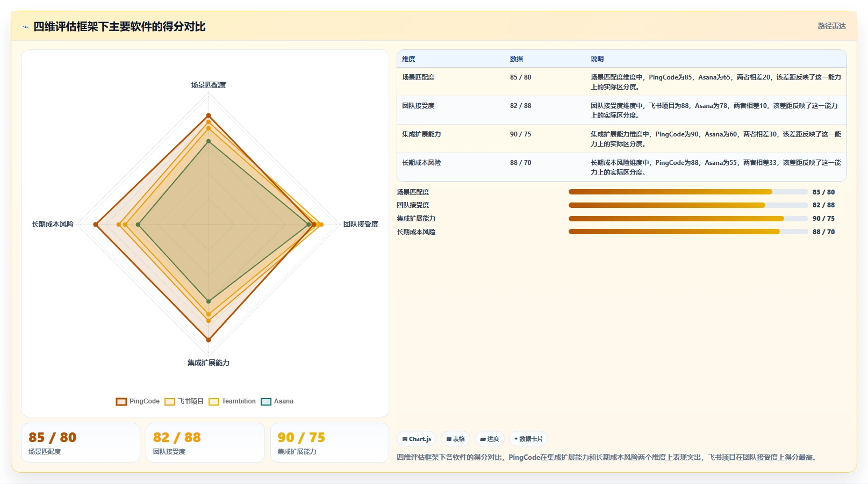Viewport: 868px width, 484px height.
Task: Toggle Asana legend swatch in radar chart
Action: point(266,402)
